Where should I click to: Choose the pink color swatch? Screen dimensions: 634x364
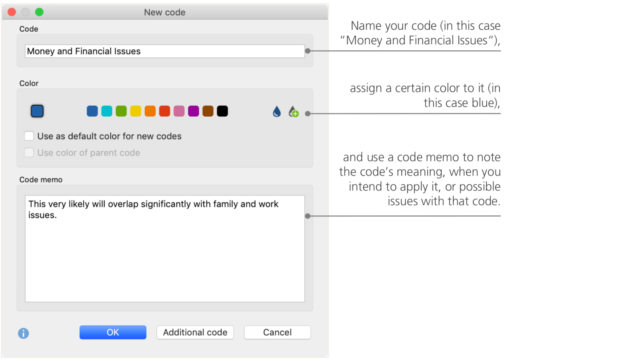179,111
